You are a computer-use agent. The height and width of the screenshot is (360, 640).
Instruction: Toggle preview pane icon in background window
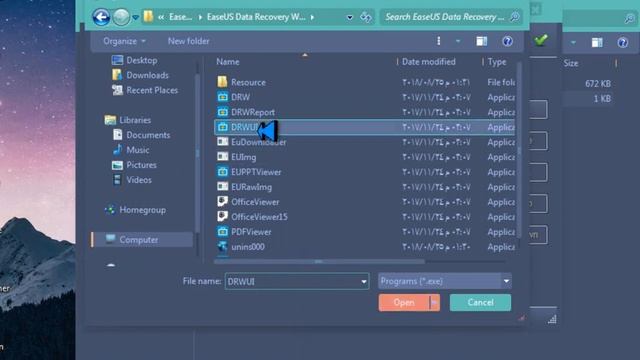(597, 42)
